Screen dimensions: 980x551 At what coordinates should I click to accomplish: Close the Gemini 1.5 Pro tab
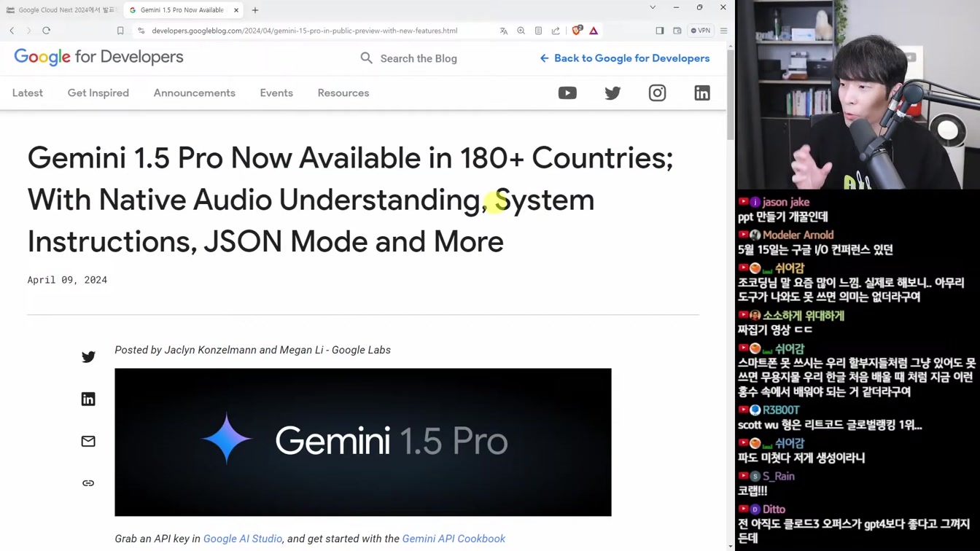236,10
